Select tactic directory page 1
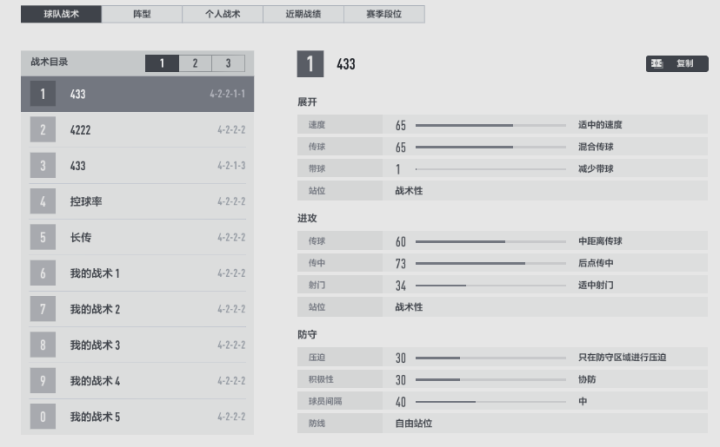The height and width of the screenshot is (447, 720). coord(162,63)
